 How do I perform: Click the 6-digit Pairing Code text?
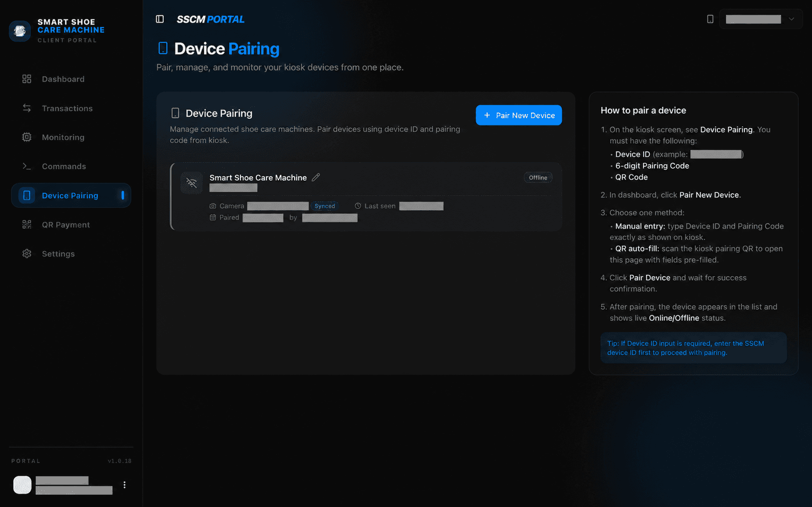pyautogui.click(x=652, y=166)
